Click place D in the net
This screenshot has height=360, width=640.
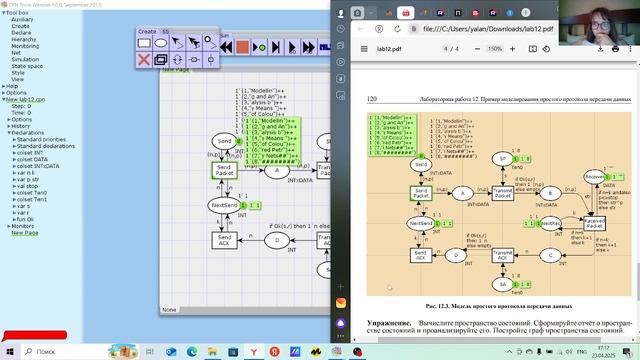pos(277,240)
